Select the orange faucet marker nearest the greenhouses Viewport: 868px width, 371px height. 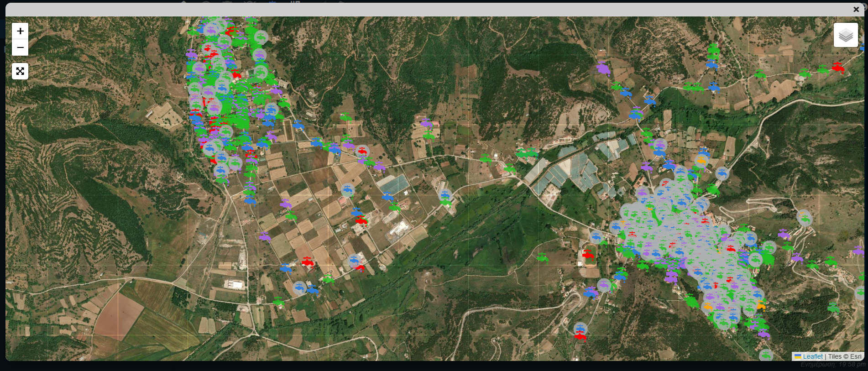(x=701, y=161)
